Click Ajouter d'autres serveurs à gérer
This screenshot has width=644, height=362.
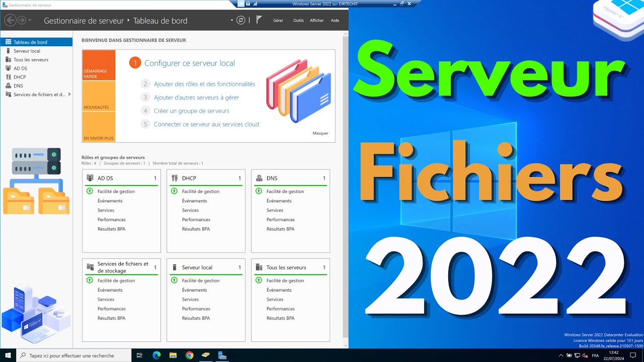pyautogui.click(x=196, y=98)
